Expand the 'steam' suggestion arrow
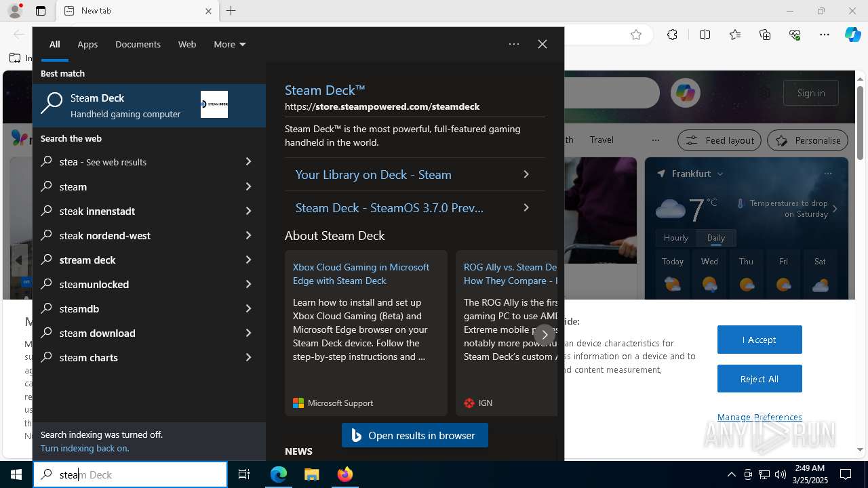The image size is (868, 488). [x=248, y=186]
